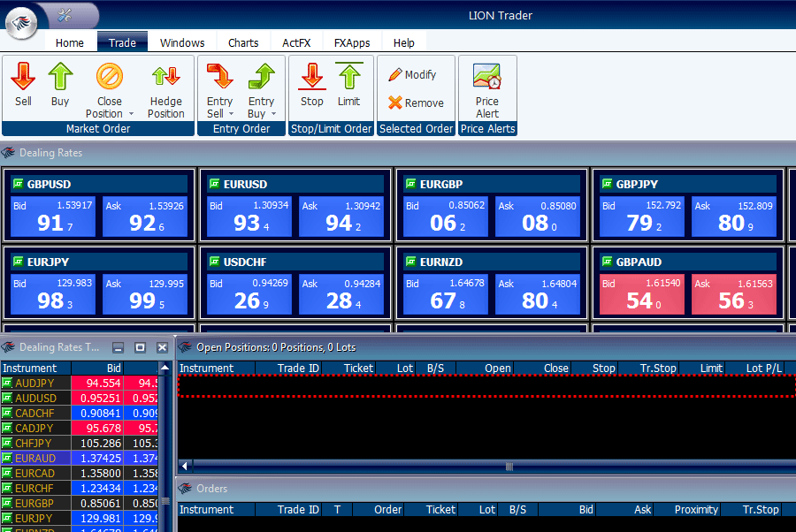Expand the Entry Sell dropdown arrow
Screen dimensions: 796x532
232,114
